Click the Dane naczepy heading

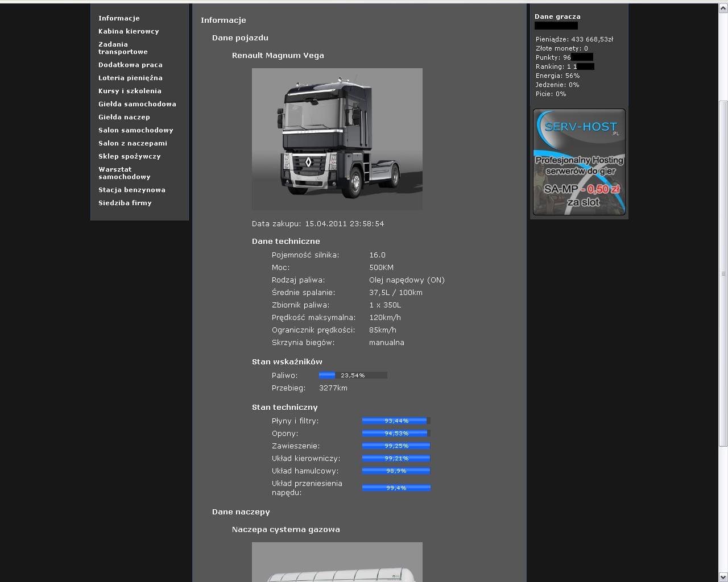click(x=241, y=512)
